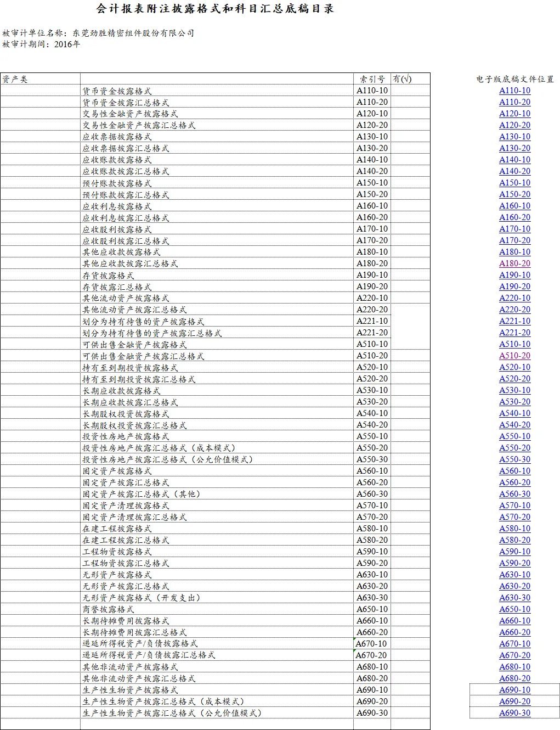
Task: Click the A221-10 hyperlink
Action: [x=514, y=321]
